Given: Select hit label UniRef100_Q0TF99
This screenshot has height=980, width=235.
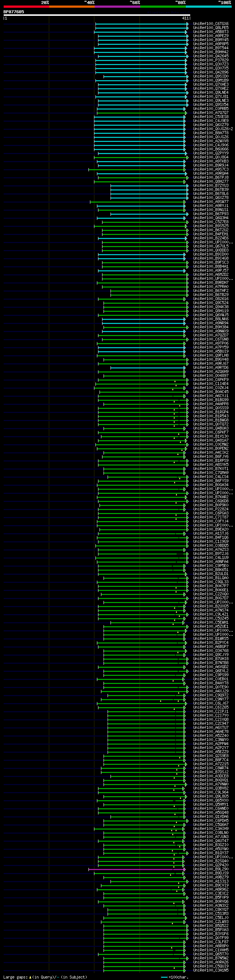Looking at the screenshot, I should pos(211,938).
